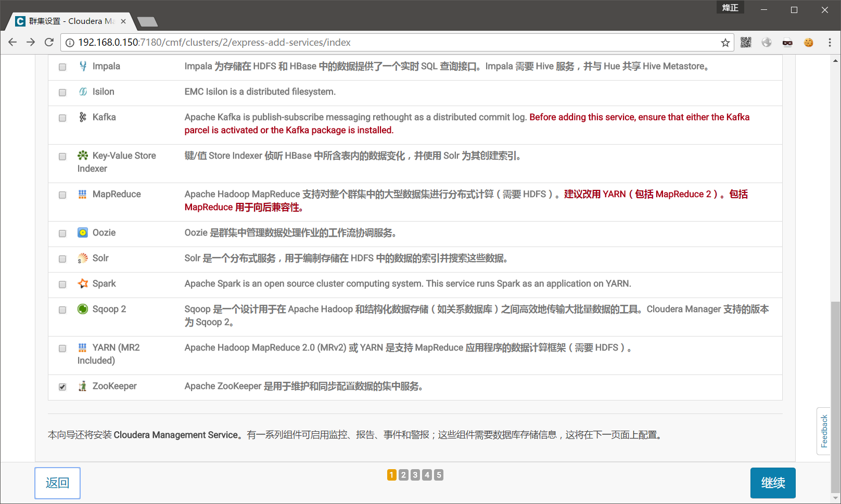Click the ZooKeeper service name

click(x=114, y=386)
